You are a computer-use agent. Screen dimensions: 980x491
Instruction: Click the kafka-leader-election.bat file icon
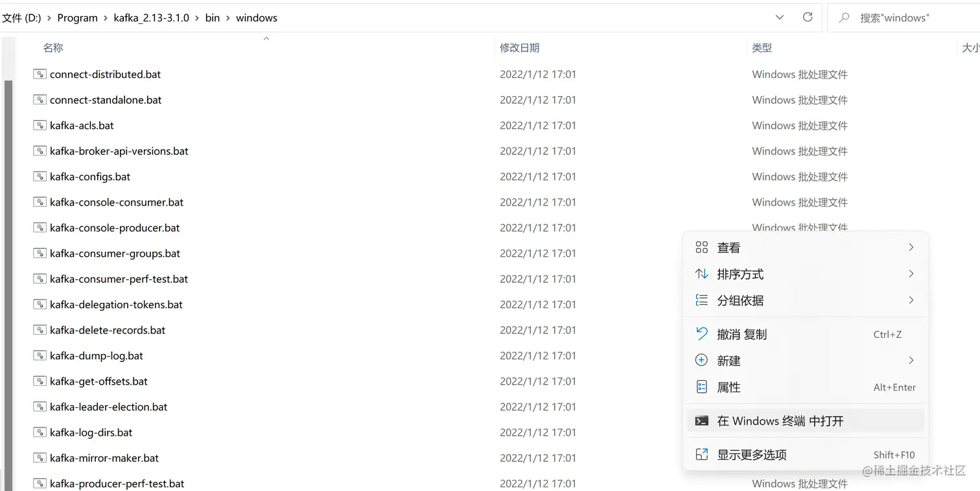click(x=40, y=407)
